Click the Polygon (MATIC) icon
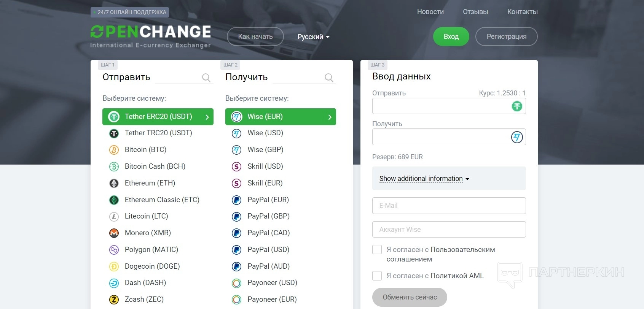 coord(114,250)
